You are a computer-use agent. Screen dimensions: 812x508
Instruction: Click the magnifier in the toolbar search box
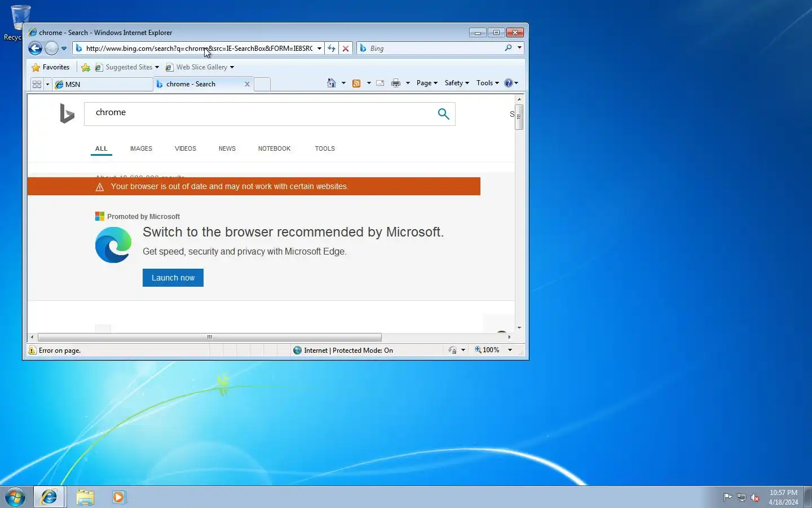[508, 49]
